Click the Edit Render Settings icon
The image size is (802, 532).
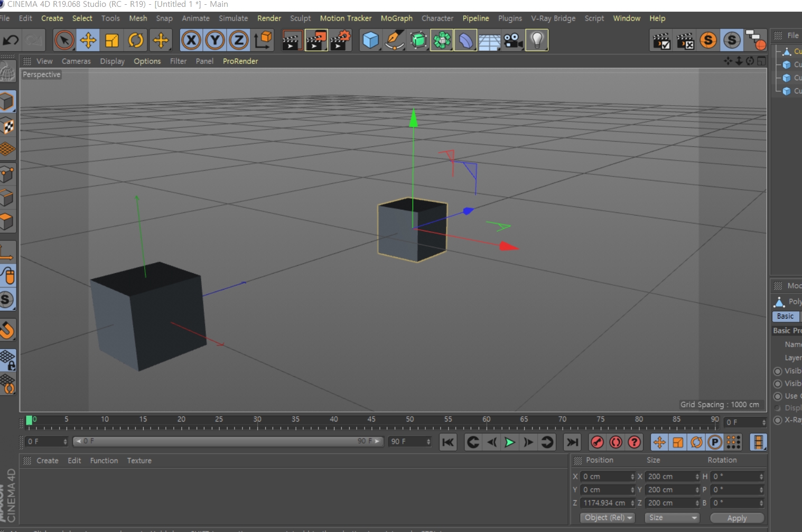340,40
